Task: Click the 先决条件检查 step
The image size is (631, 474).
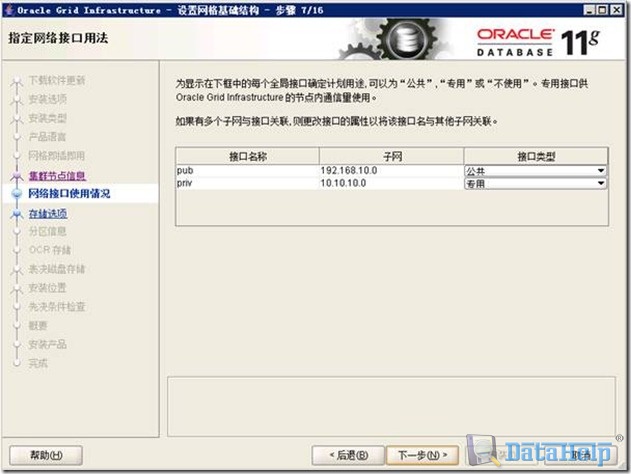Action: click(57, 307)
